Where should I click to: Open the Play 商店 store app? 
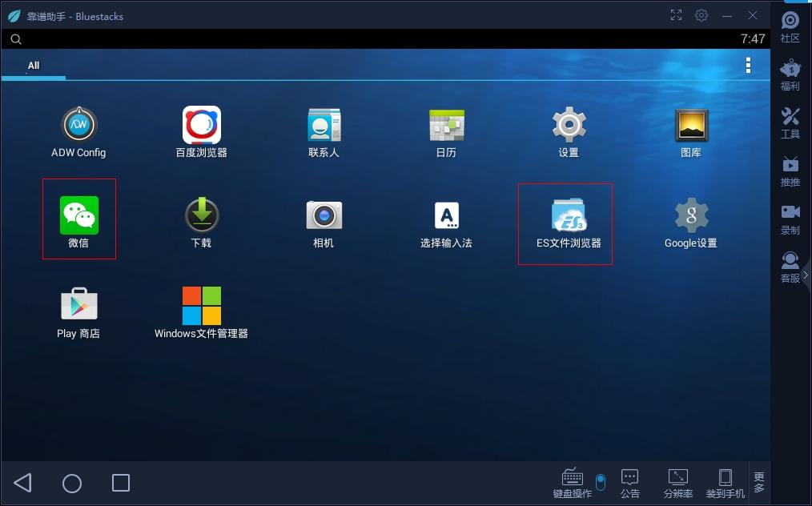coord(78,313)
